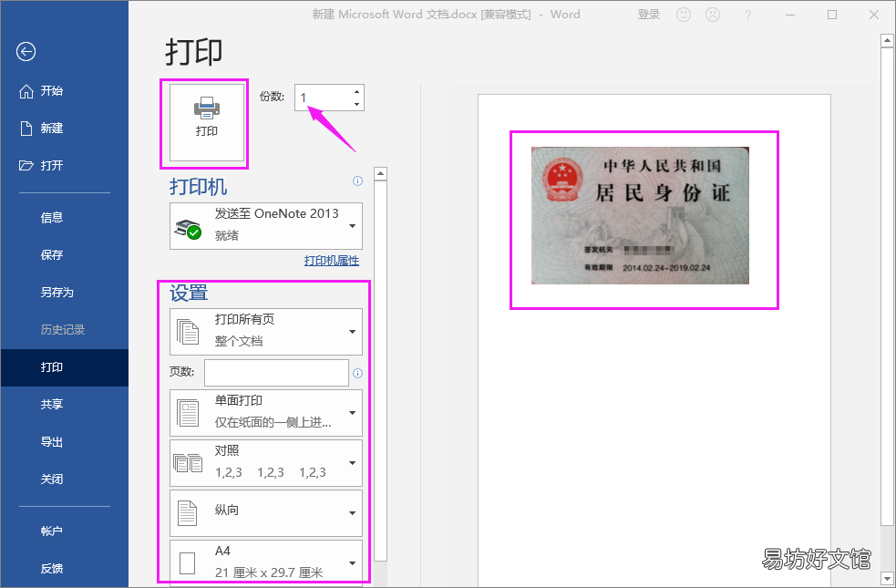Click the settings panel vertical scrollbar track
The height and width of the screenshot is (588, 896).
click(x=381, y=371)
